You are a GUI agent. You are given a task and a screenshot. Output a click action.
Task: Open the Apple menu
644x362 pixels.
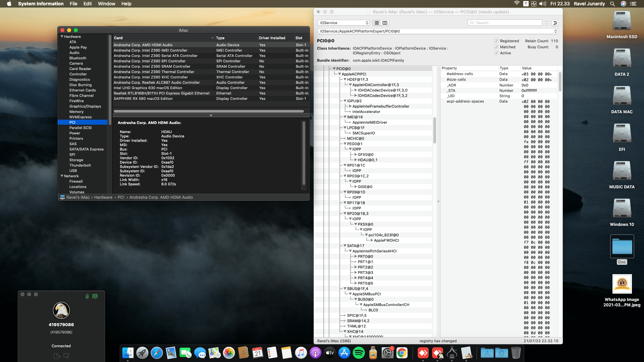pos(9,4)
